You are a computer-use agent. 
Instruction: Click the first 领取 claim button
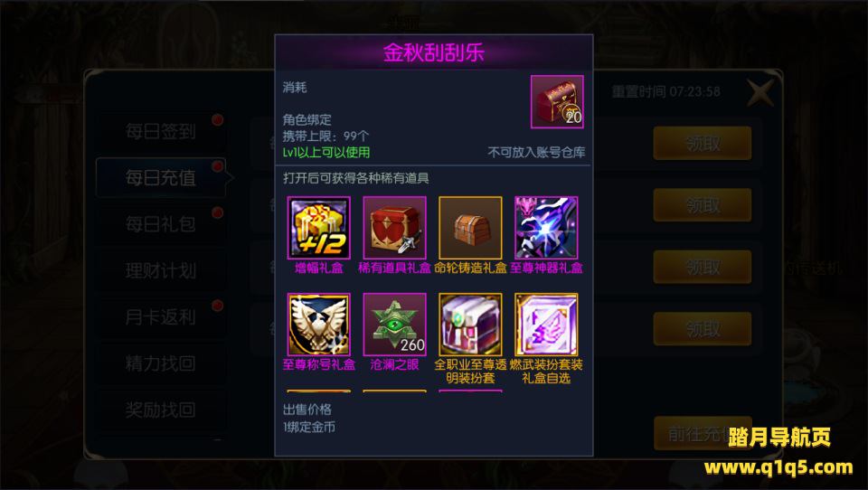703,144
